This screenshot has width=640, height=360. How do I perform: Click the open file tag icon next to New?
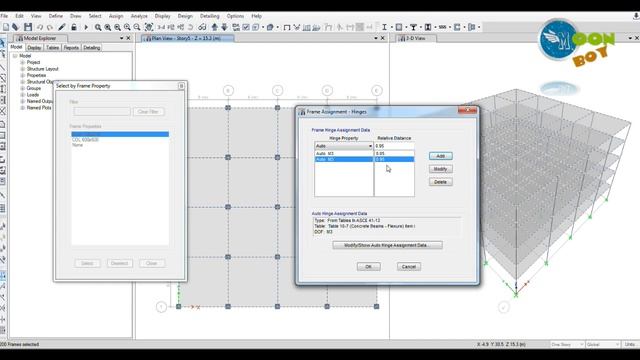pyautogui.click(x=16, y=27)
